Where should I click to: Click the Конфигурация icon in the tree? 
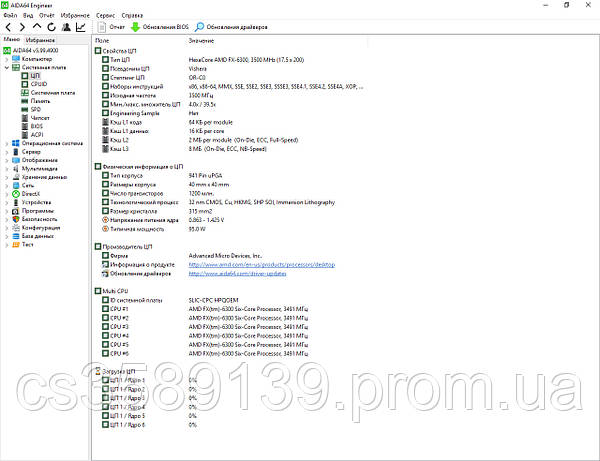pyautogui.click(x=16, y=227)
